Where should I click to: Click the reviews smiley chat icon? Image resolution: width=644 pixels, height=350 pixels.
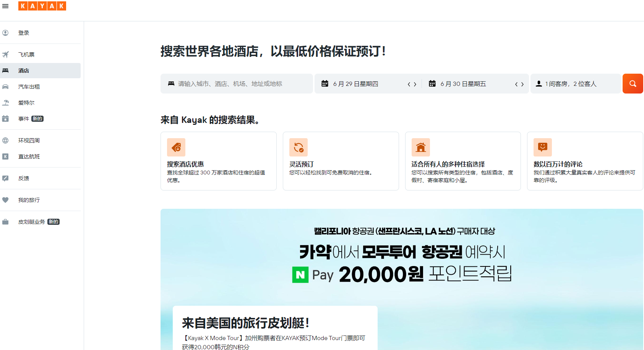[x=543, y=147]
